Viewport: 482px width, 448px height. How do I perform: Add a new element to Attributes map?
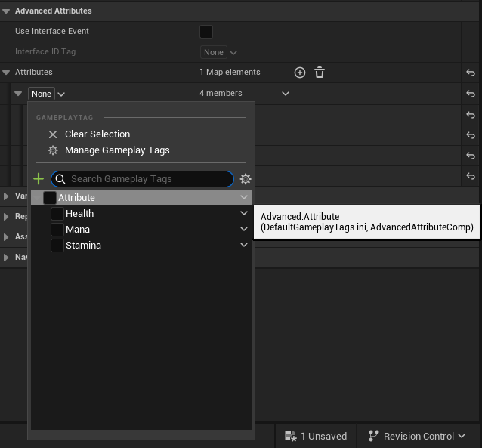coord(300,73)
